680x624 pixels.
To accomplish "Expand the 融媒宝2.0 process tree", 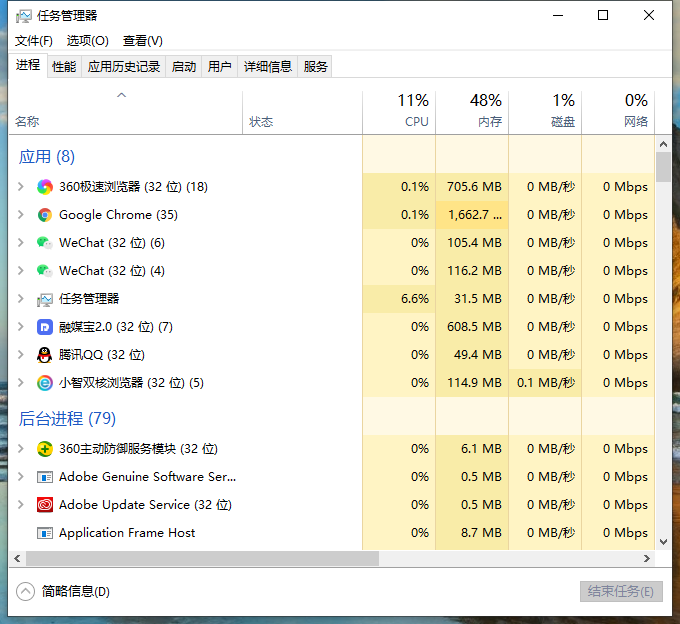I will 21,327.
